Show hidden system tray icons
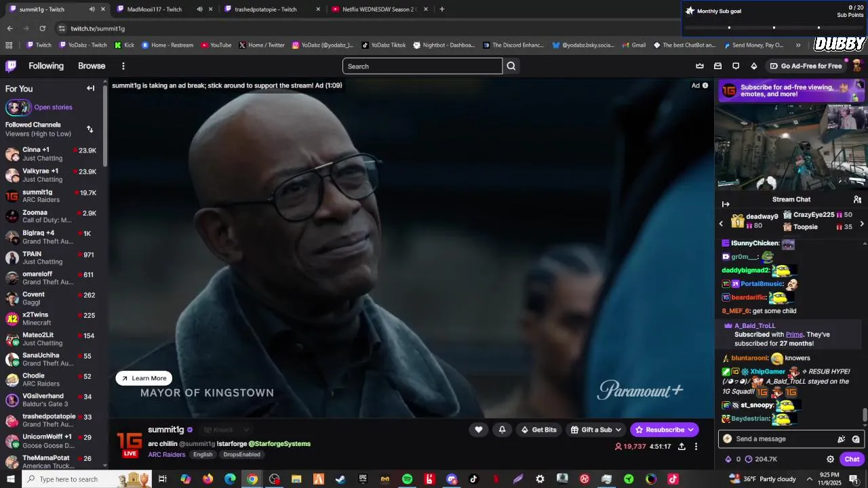Screen dimensions: 868x488 (810, 479)
